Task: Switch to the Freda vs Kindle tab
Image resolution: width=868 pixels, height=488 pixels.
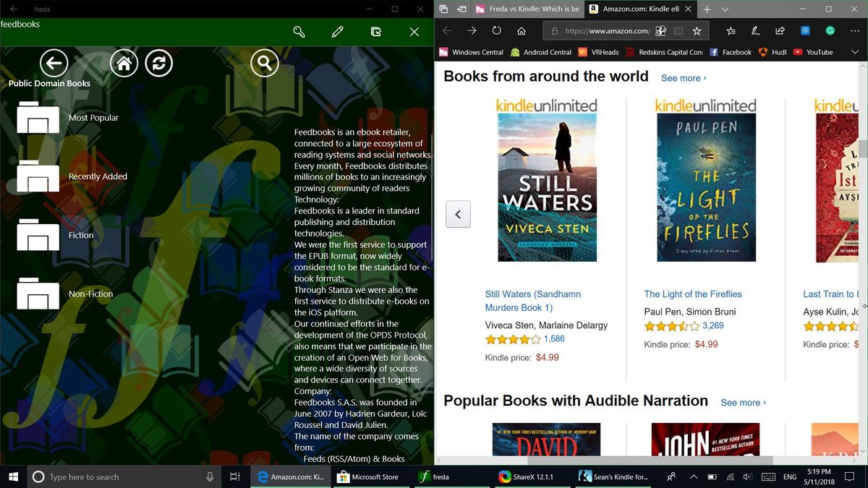Action: click(x=535, y=10)
